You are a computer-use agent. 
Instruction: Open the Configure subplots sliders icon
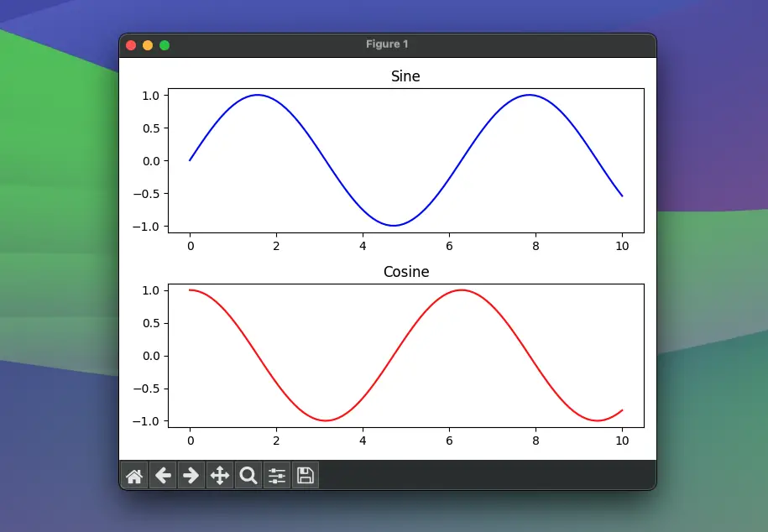pyautogui.click(x=277, y=475)
